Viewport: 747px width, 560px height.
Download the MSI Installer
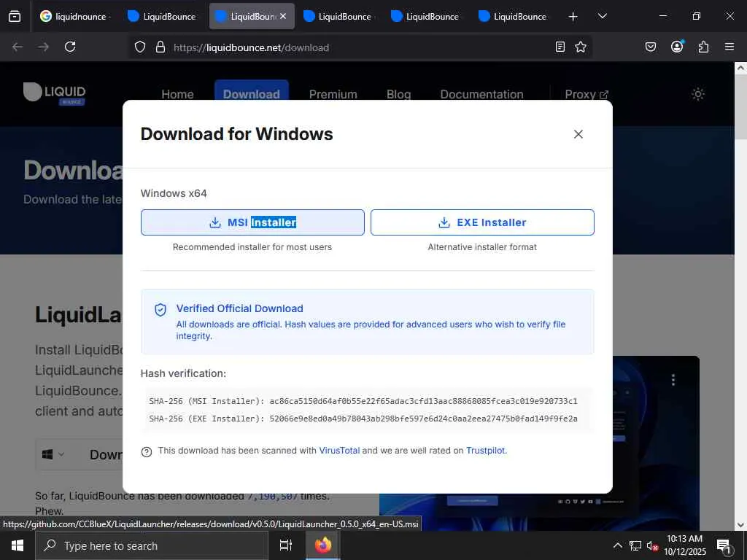pyautogui.click(x=252, y=222)
